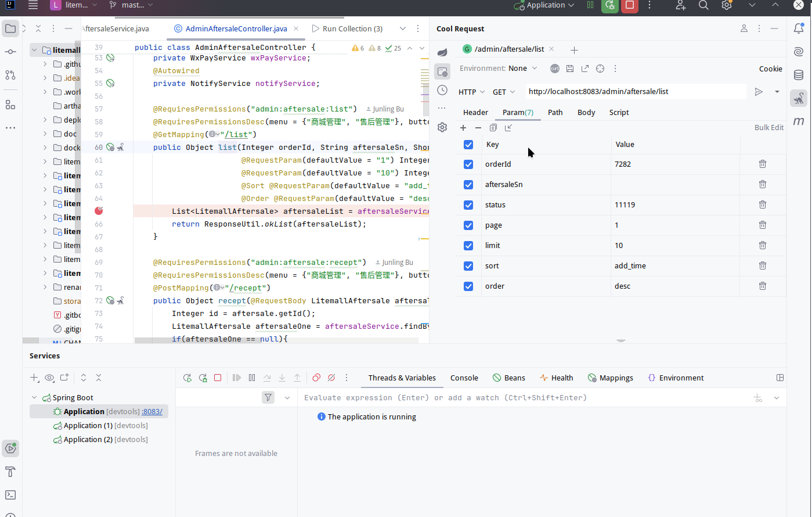Screen dimensions: 812x517
Task: Switch to AftersaleService.java editor tab
Action: click(116, 28)
